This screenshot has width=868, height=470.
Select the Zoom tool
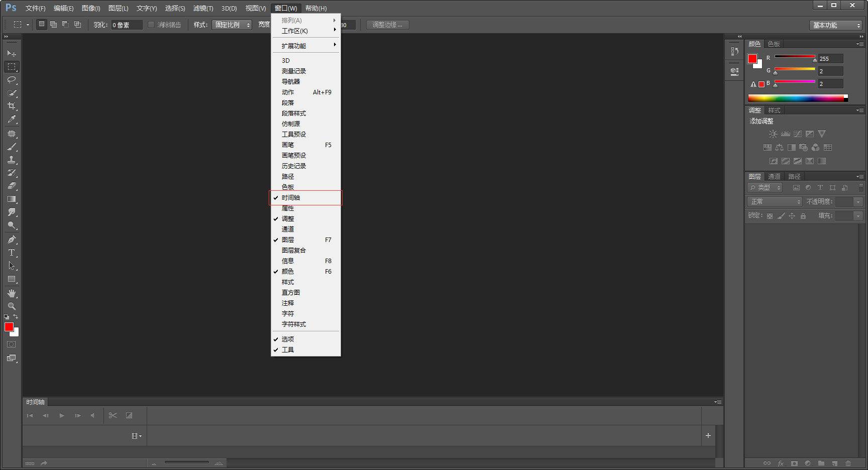(x=12, y=306)
